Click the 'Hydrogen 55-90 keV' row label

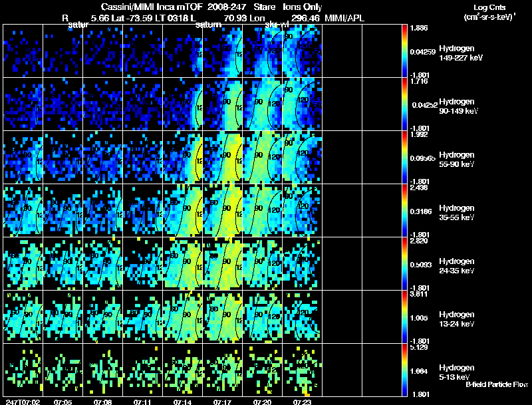click(x=457, y=160)
